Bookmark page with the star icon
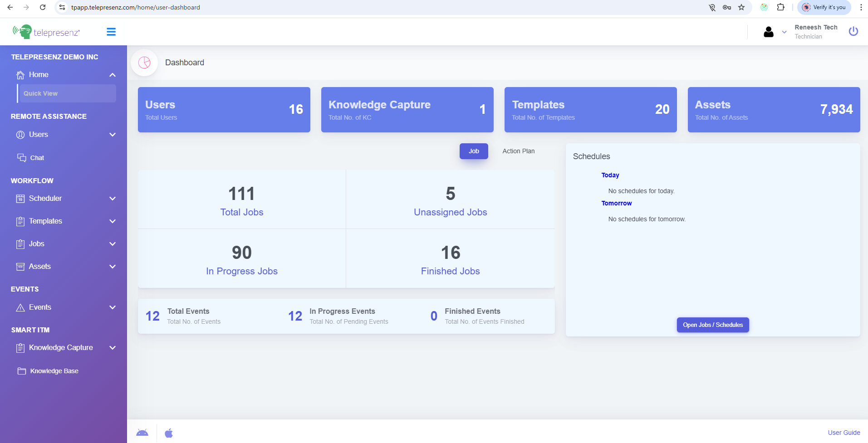Viewport: 868px width, 443px height. tap(741, 7)
